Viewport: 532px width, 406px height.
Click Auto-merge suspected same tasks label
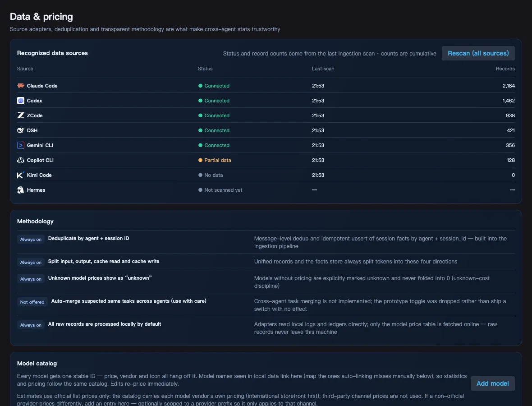tap(128, 301)
